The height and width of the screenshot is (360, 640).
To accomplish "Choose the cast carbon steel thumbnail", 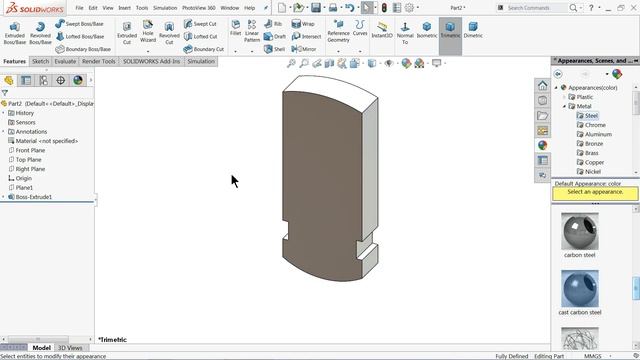I will 580,289.
